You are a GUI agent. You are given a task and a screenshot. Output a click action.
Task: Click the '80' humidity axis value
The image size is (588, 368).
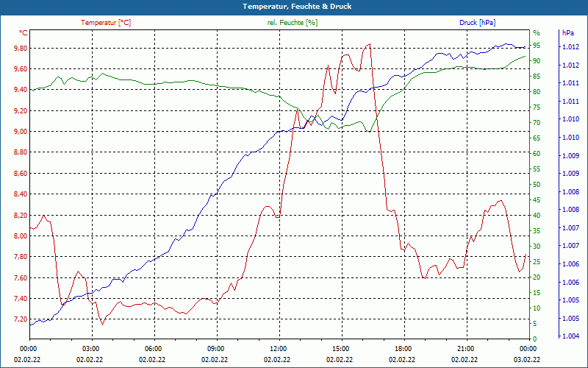tap(537, 91)
